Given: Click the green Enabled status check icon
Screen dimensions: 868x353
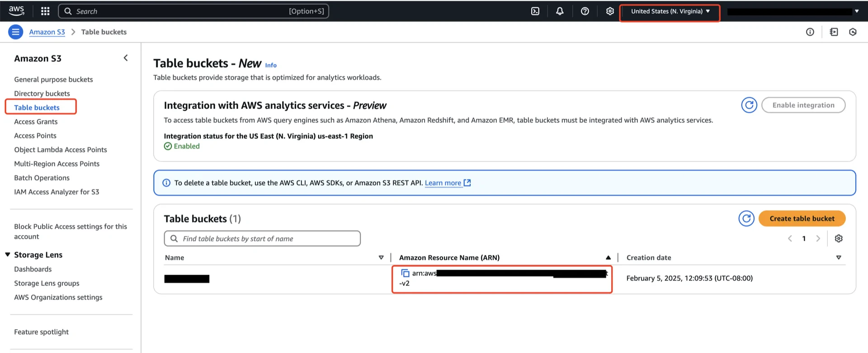Looking at the screenshot, I should [x=168, y=146].
